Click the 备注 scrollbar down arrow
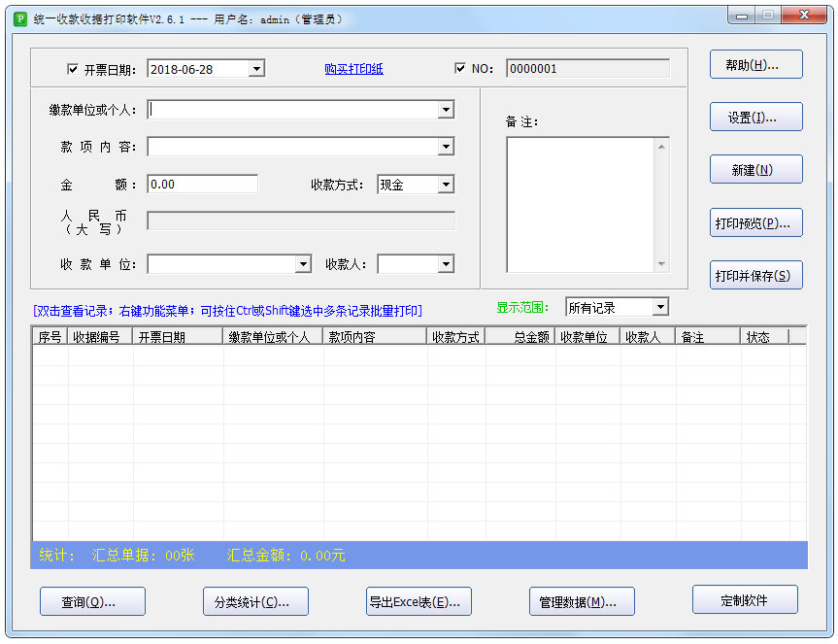 [x=661, y=264]
